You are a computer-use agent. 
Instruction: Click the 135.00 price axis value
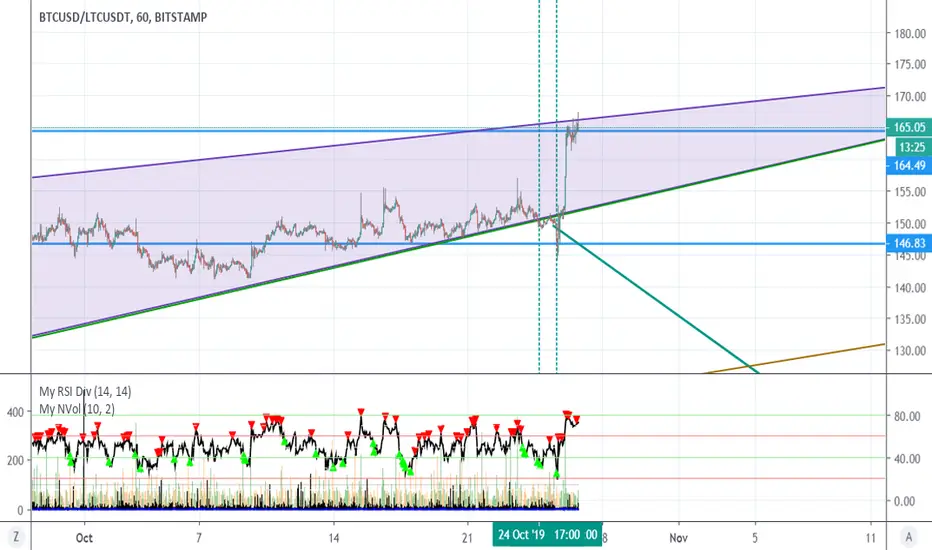point(910,319)
